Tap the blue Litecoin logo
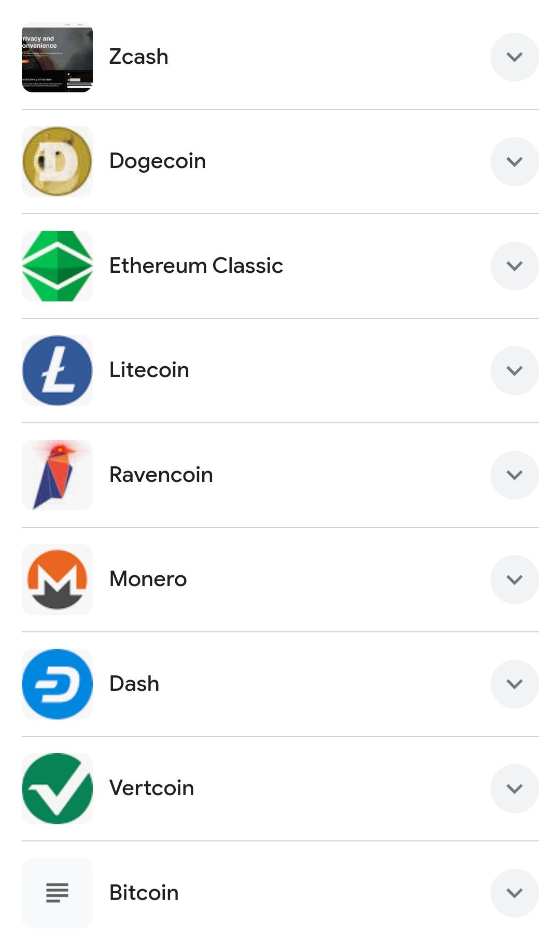Image resolution: width=560 pixels, height=941 pixels. [57, 370]
